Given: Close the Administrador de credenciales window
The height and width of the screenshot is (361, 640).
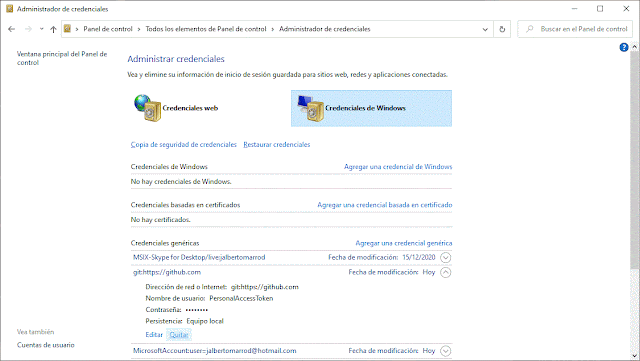Looking at the screenshot, I should pyautogui.click(x=626, y=9).
